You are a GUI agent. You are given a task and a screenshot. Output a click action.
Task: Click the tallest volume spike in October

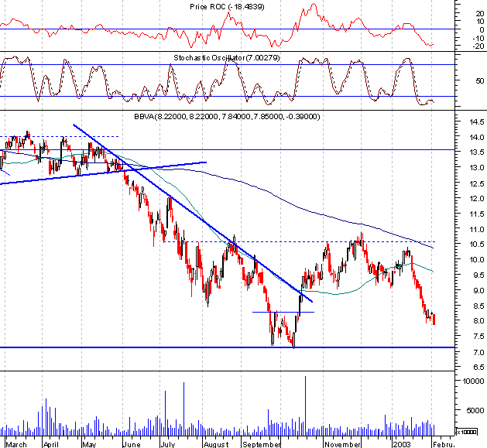click(x=305, y=404)
